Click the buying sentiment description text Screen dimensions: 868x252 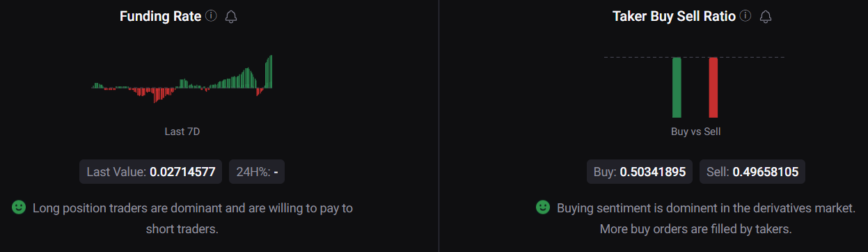tap(706, 218)
